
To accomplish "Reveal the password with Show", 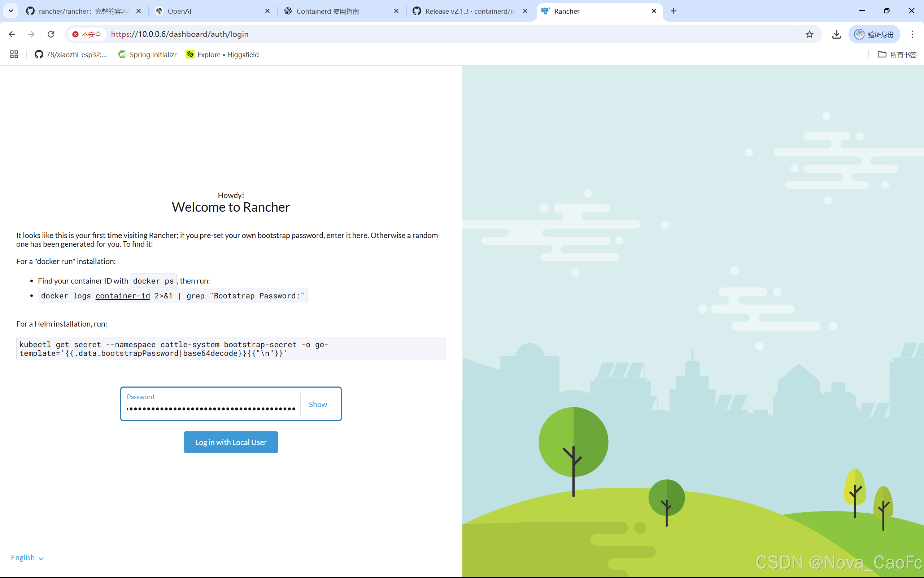I will point(318,405).
